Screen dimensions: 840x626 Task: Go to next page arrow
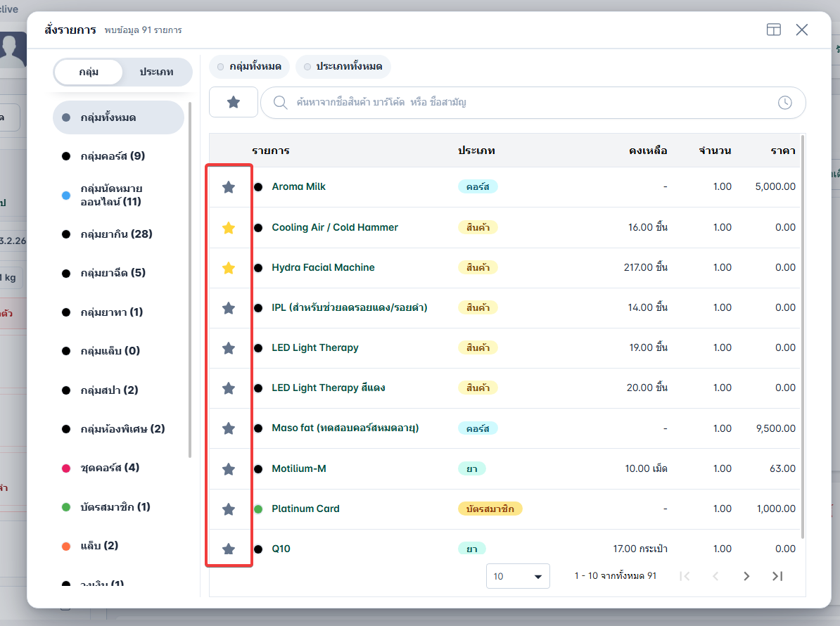746,576
